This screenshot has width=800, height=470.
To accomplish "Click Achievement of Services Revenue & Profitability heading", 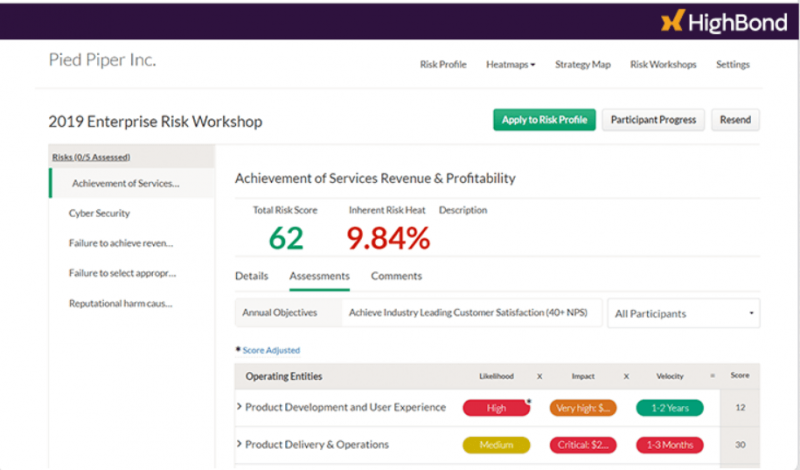I will tap(375, 179).
